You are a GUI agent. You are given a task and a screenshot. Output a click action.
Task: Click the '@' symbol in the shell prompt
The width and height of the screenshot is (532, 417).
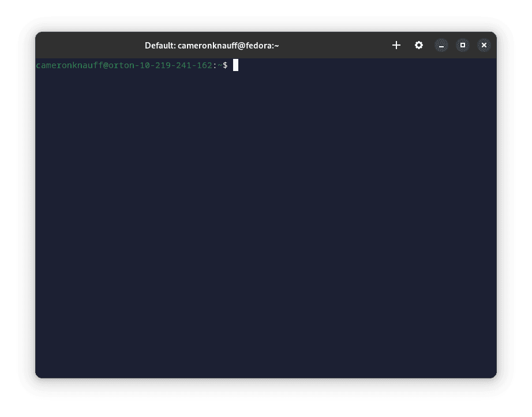[x=106, y=65]
